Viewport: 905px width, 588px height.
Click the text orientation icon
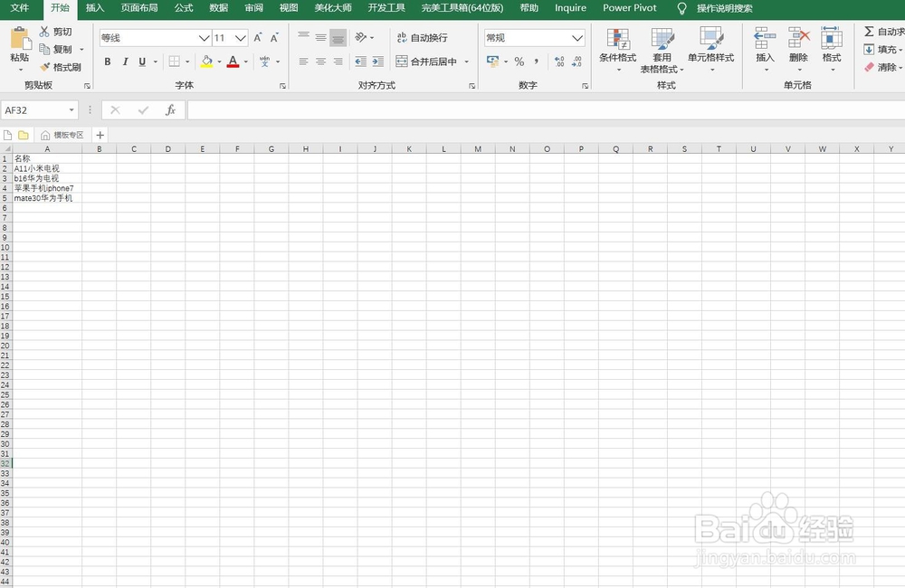361,37
